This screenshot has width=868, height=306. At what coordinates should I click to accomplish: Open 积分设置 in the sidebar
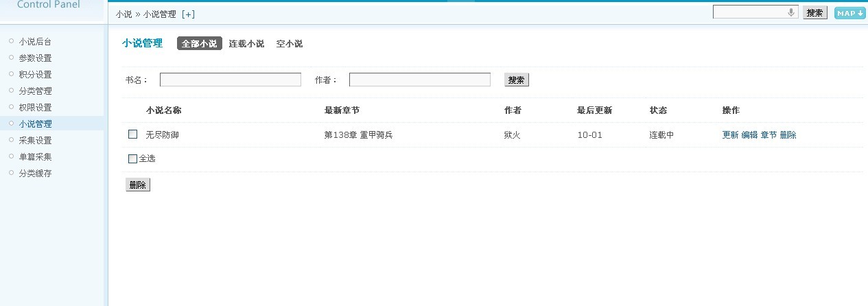35,75
